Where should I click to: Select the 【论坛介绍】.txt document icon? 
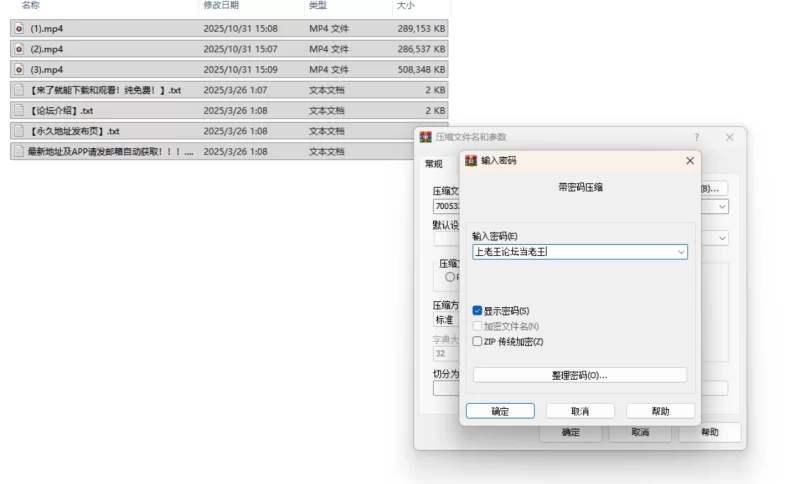point(19,111)
